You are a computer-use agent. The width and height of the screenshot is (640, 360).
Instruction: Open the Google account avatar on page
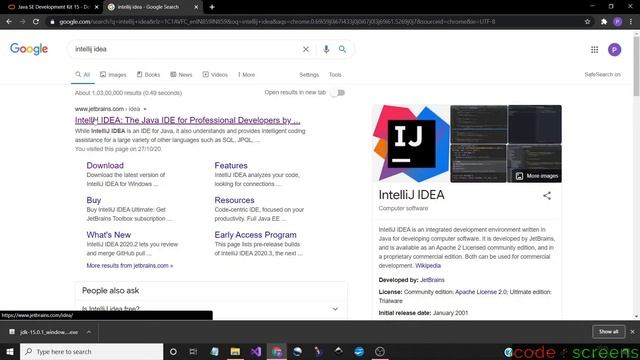click(614, 49)
